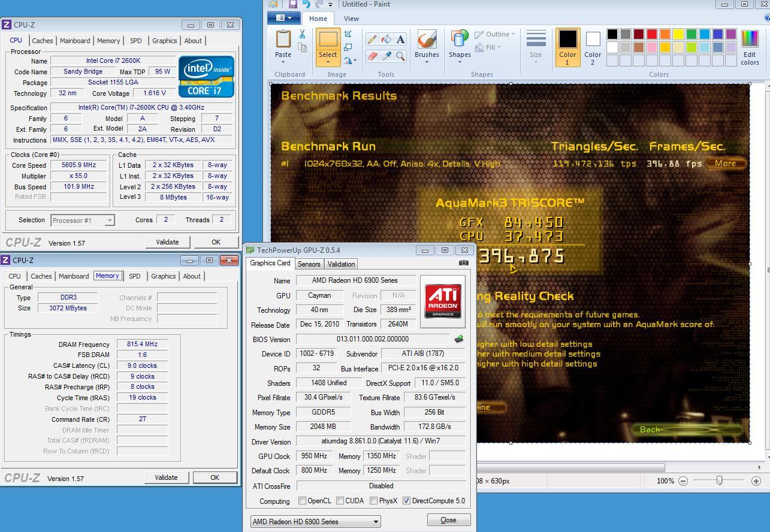
Task: Select the Text tool in Paint
Action: (x=400, y=40)
